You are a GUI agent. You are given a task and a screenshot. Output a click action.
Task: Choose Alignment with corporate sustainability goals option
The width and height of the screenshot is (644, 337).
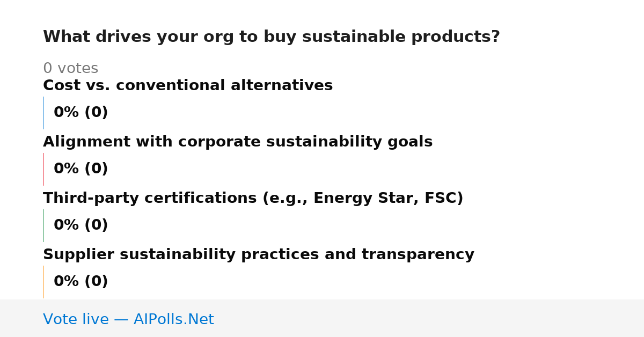(x=238, y=142)
